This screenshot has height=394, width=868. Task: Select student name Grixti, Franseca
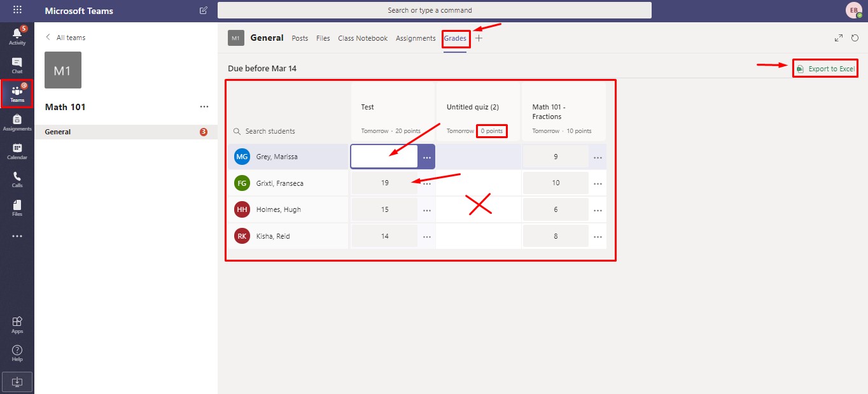coord(280,183)
